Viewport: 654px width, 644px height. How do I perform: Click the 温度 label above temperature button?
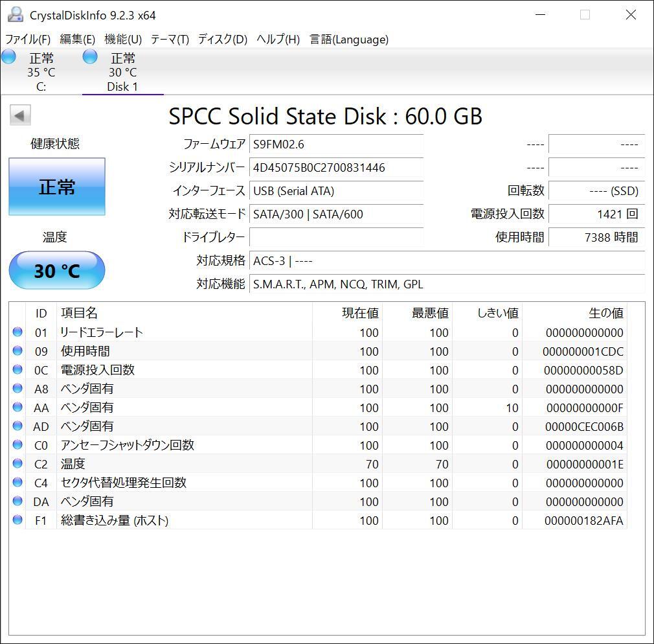pos(54,237)
